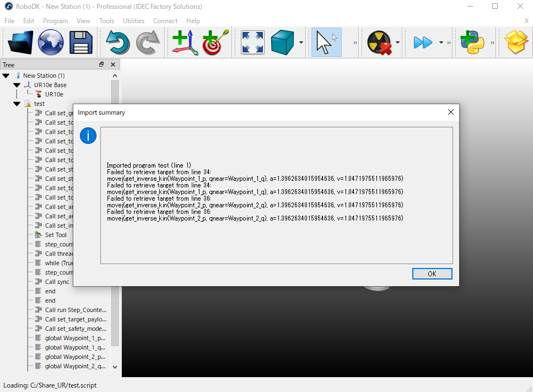
Task: Float the Tree panel
Action: (101, 65)
